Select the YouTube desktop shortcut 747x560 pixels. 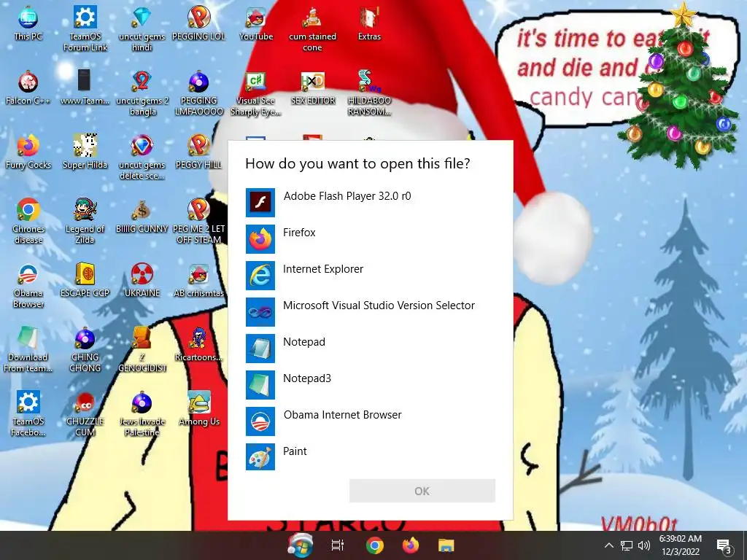point(256,23)
